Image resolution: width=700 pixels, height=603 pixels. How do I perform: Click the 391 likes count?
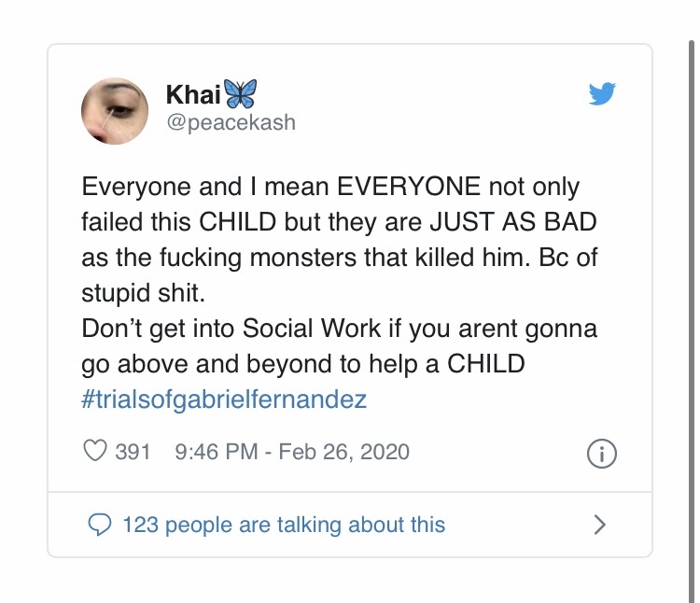(x=133, y=452)
